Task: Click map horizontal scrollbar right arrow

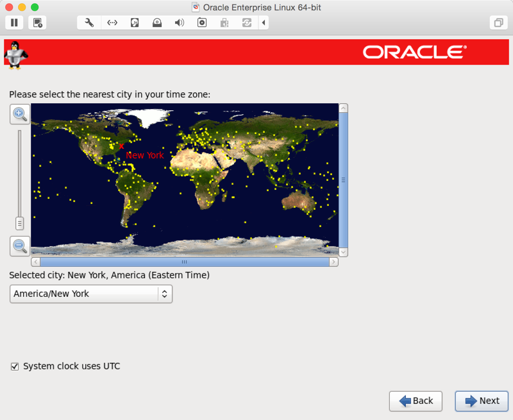Action: pos(333,262)
